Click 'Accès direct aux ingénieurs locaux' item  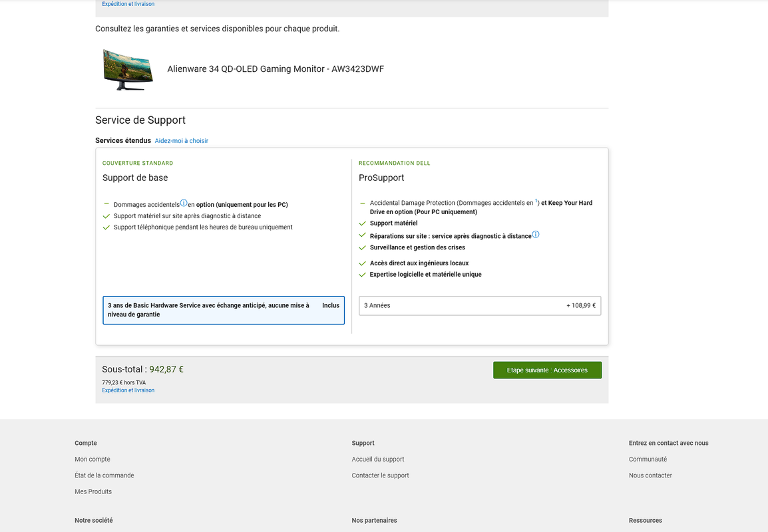(x=419, y=263)
